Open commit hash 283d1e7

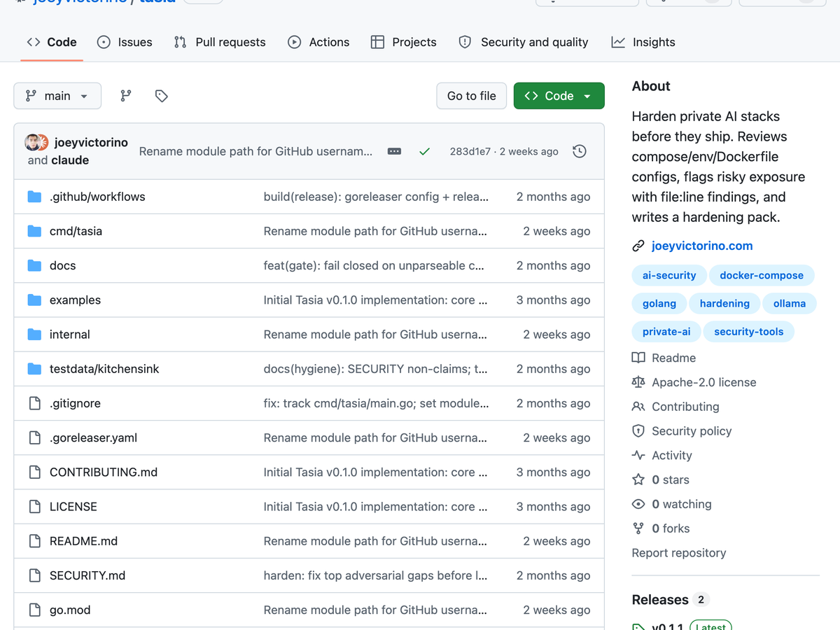tap(470, 151)
